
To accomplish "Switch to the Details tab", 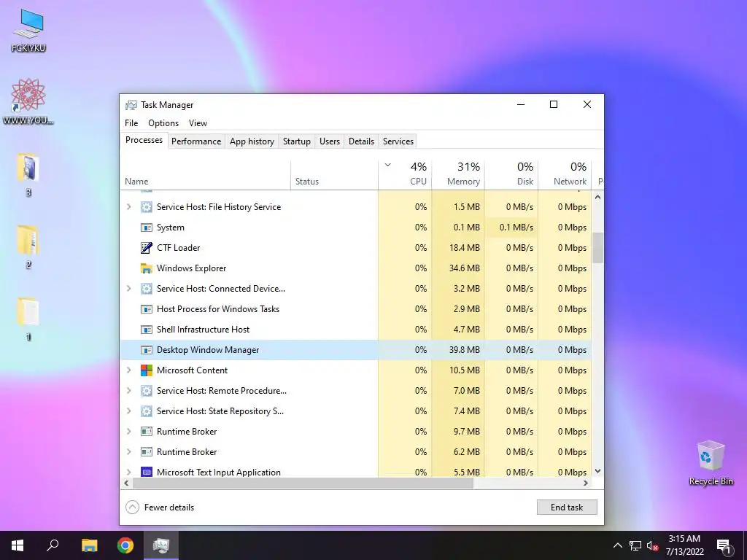I will (x=361, y=141).
